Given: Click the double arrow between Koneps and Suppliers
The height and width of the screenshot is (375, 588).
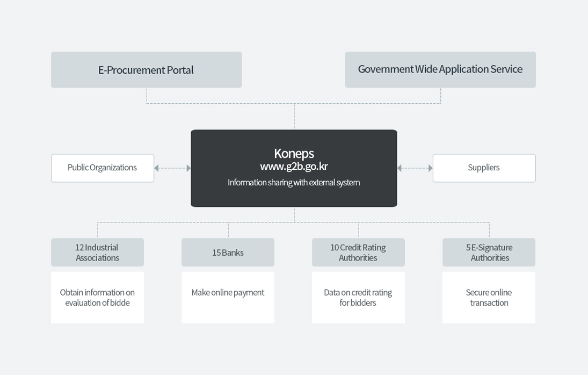Looking at the screenshot, I should click(x=415, y=168).
